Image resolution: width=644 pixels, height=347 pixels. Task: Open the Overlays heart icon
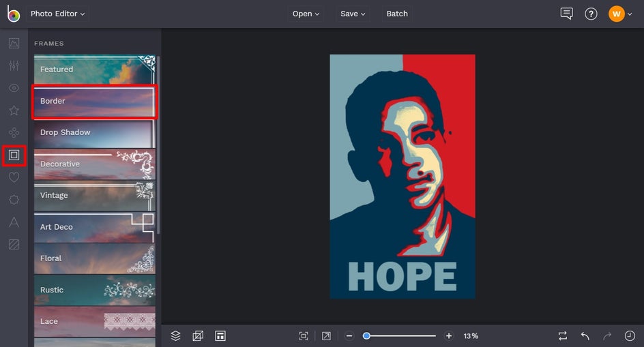14,177
